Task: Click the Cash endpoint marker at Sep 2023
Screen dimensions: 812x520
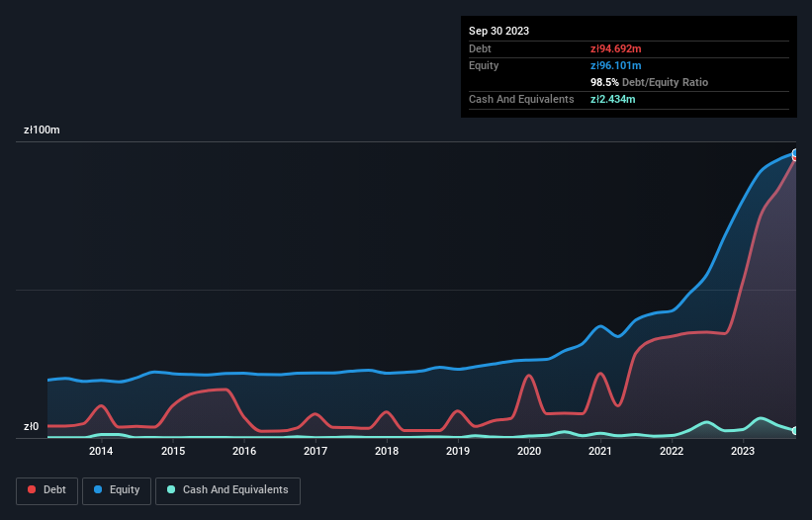Action: point(795,430)
